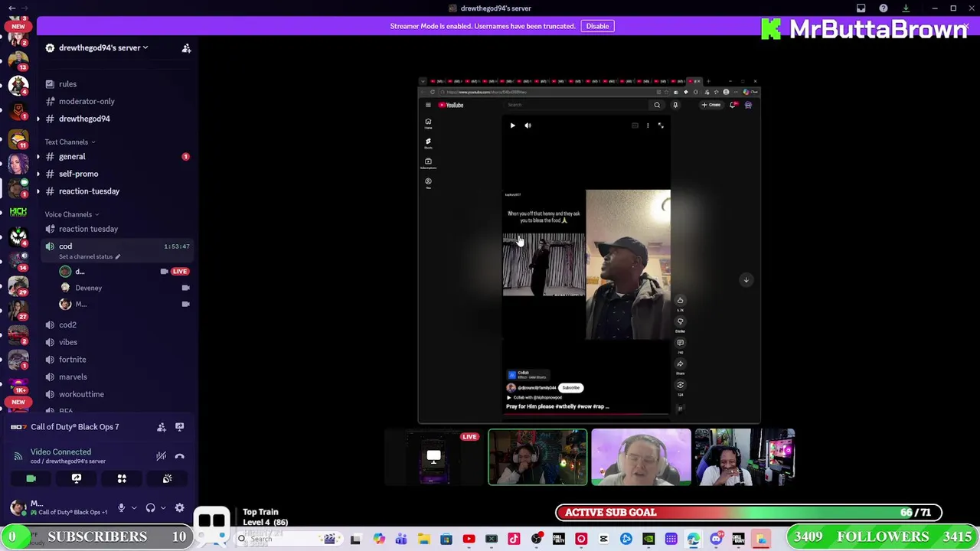The width and height of the screenshot is (980, 551).
Task: Toggle the noise suppression icon
Action: [x=162, y=456]
